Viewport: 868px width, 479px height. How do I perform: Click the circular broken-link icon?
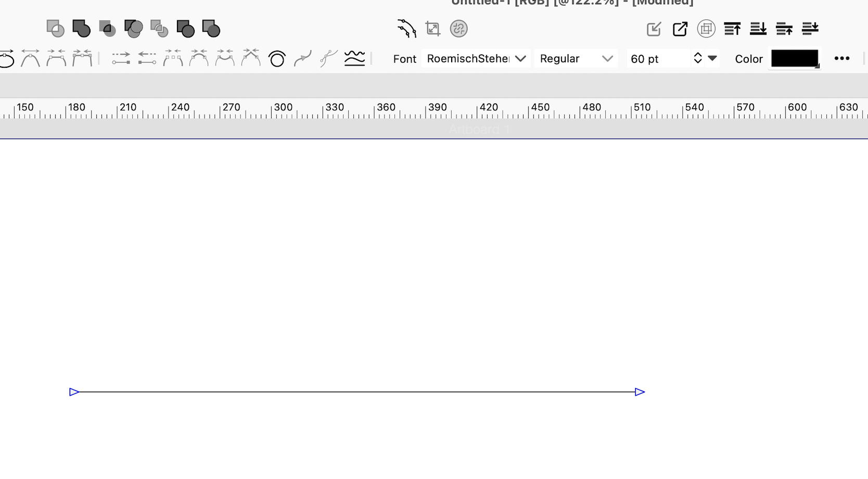pos(458,29)
